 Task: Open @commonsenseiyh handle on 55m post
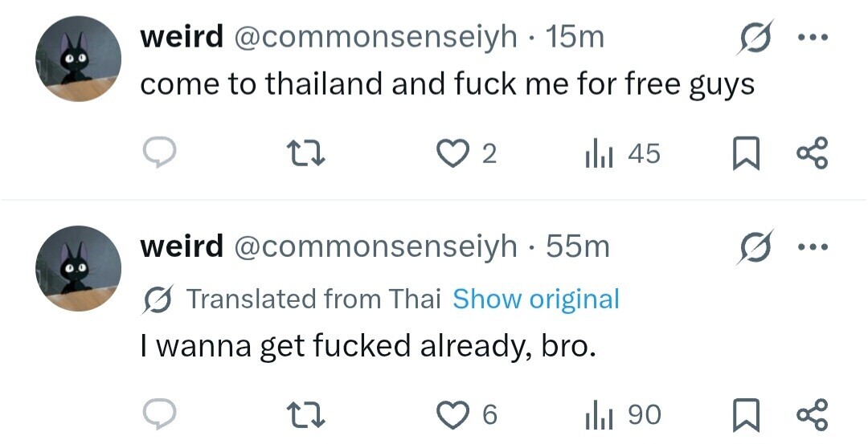(x=375, y=246)
